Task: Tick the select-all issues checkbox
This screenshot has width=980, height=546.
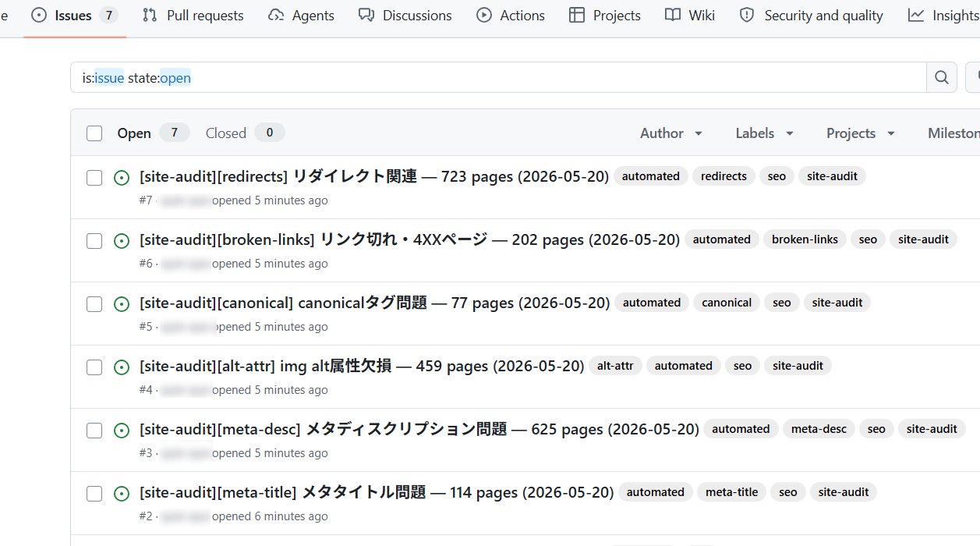Action: pos(94,133)
